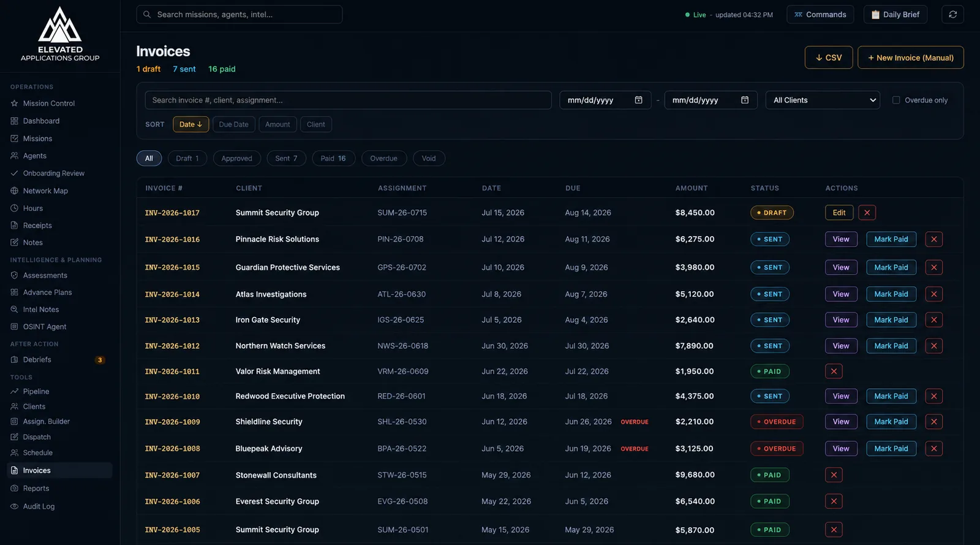The image size is (980, 545).
Task: Delete invoice INV-2026-1013 with red X
Action: pyautogui.click(x=933, y=320)
